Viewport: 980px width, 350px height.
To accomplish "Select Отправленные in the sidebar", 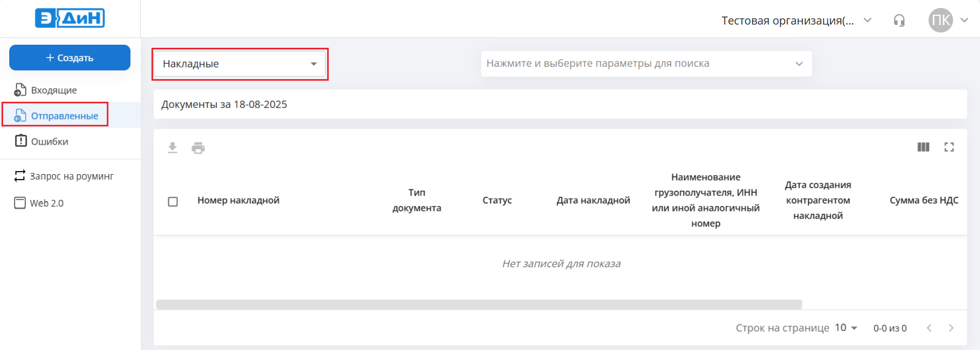I will pos(64,116).
